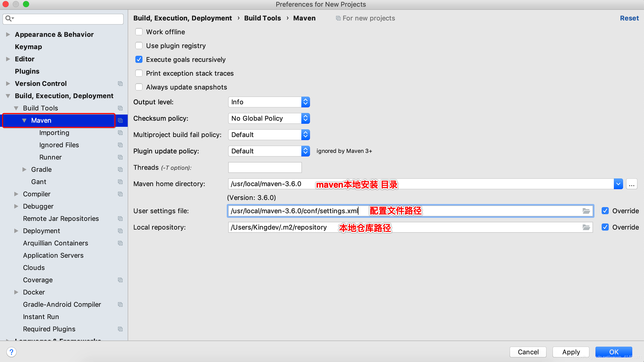
Task: Click the Threads input field
Action: tap(265, 167)
